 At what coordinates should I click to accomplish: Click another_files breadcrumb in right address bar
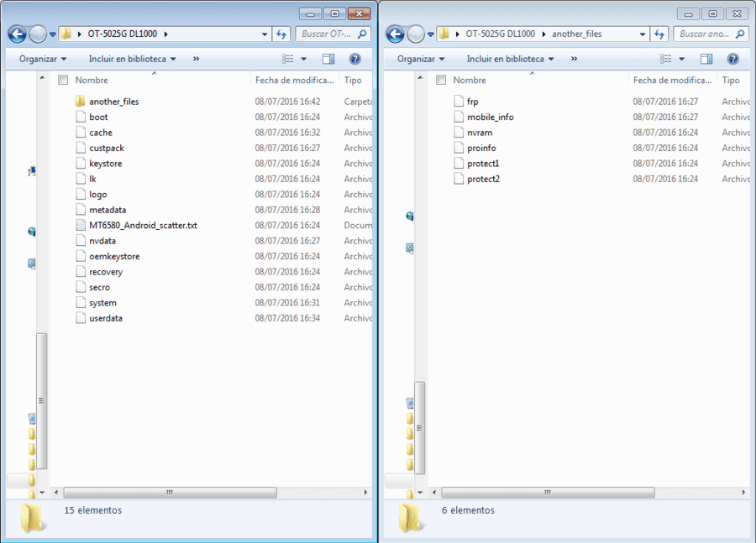[x=576, y=34]
